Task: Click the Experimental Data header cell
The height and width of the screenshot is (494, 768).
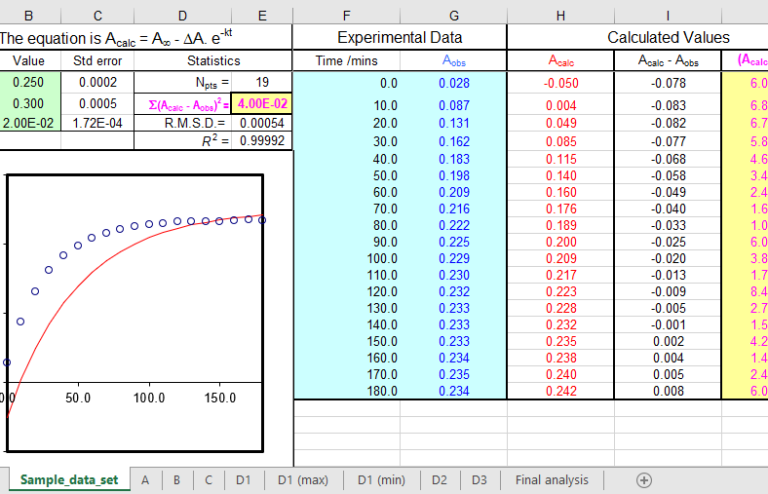Action: click(x=400, y=37)
